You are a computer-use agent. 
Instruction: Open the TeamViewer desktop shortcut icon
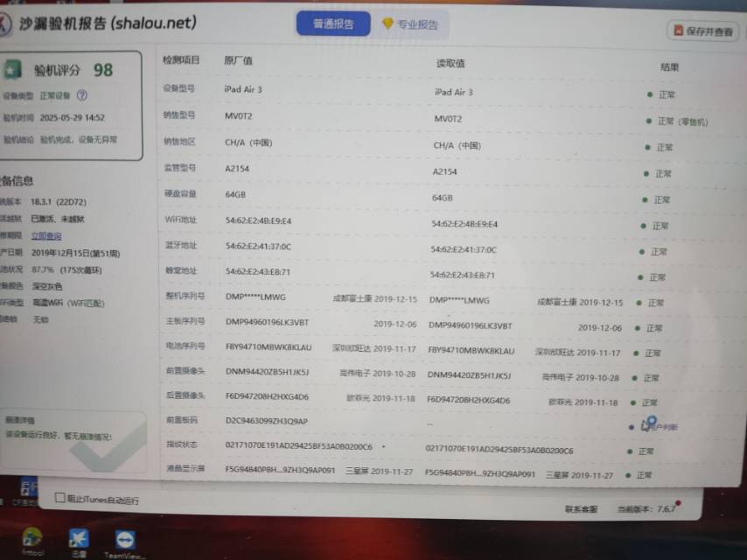pyautogui.click(x=124, y=541)
